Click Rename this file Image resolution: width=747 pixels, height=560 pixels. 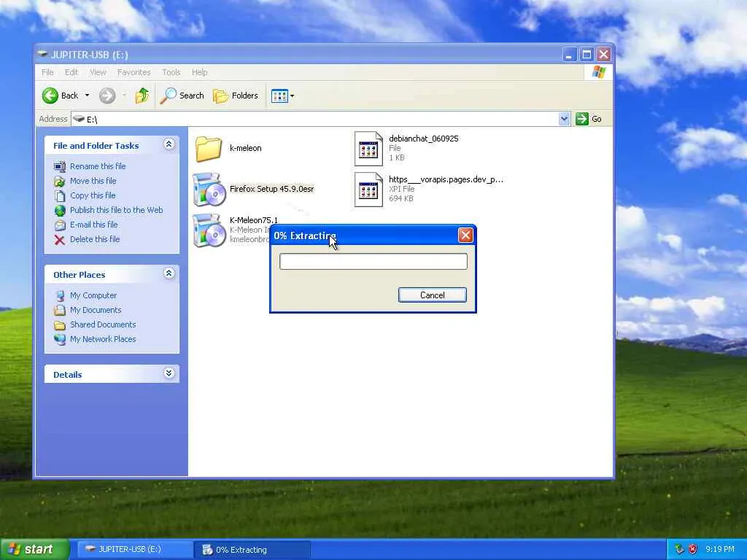click(x=98, y=166)
